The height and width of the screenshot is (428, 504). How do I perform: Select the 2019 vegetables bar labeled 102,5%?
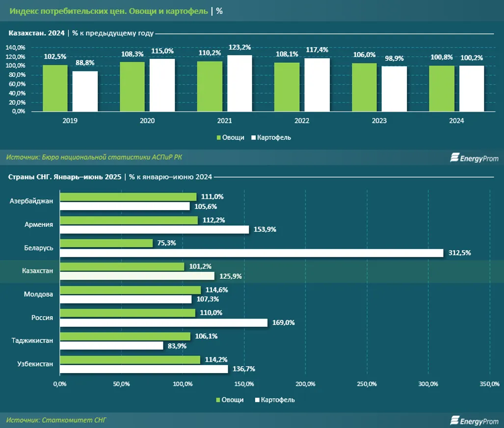click(x=55, y=88)
